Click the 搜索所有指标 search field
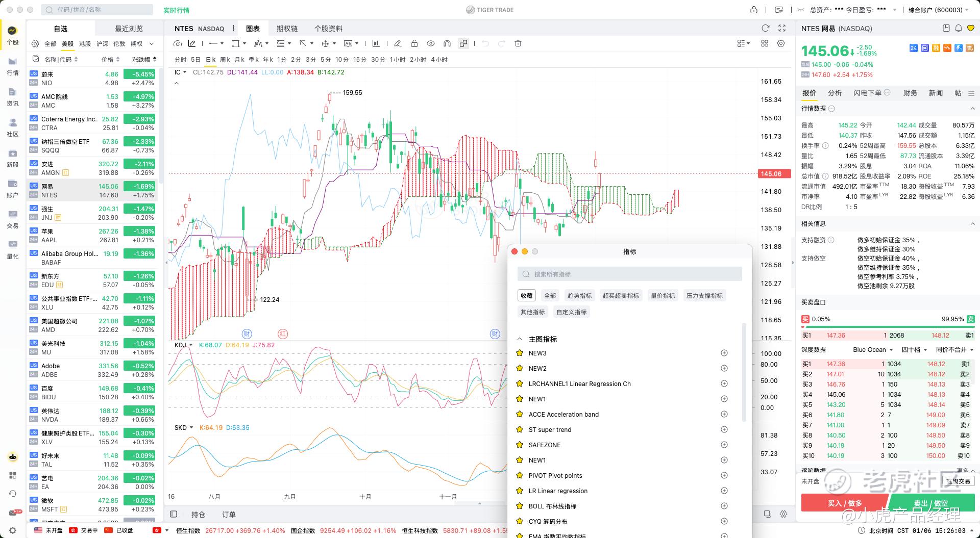Viewport: 980px width, 538px height. click(630, 274)
